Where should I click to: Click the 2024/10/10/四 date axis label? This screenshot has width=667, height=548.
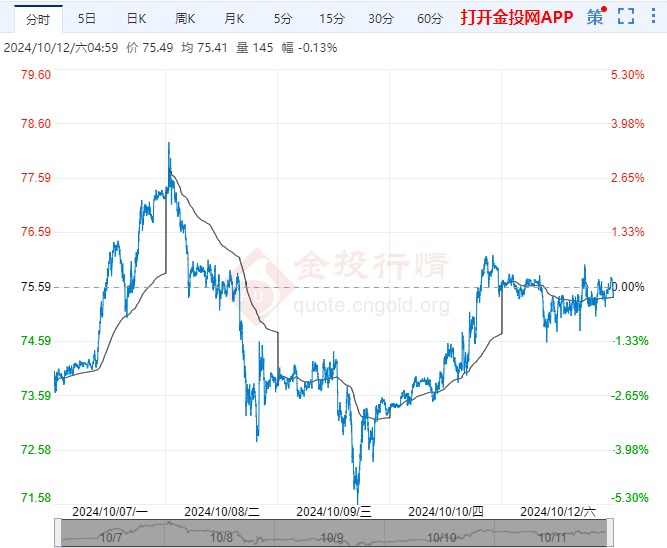coord(445,511)
